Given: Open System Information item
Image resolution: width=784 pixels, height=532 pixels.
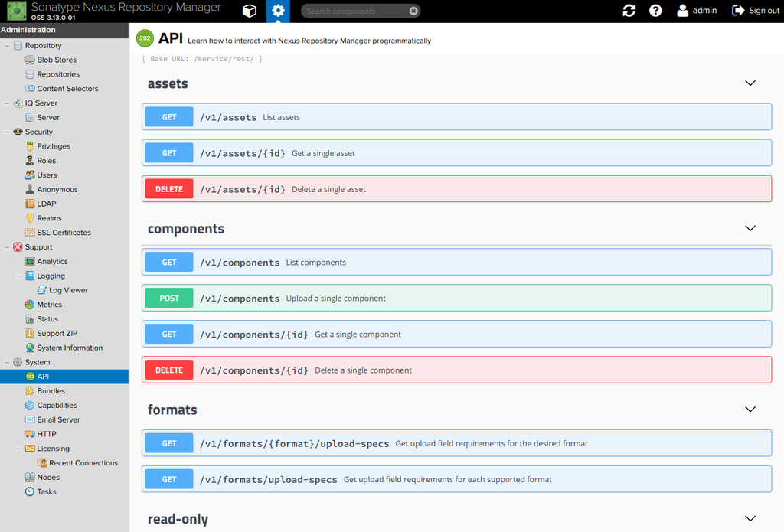Looking at the screenshot, I should 70,348.
